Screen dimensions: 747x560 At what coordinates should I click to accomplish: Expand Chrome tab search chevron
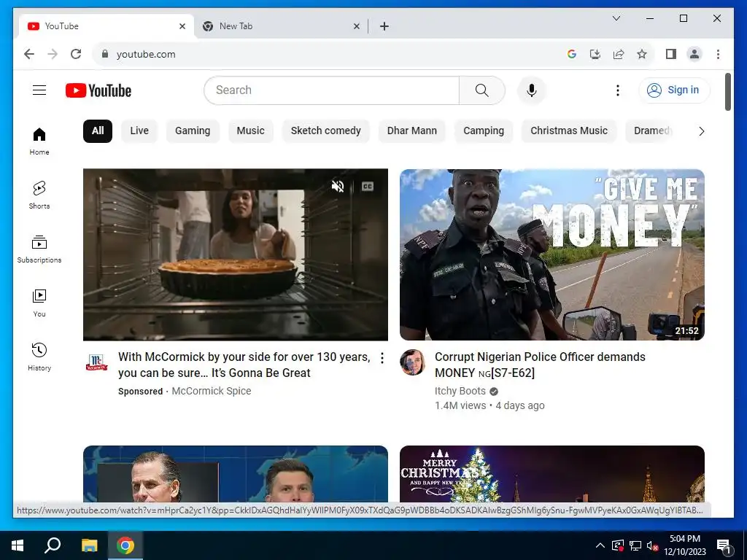point(616,18)
